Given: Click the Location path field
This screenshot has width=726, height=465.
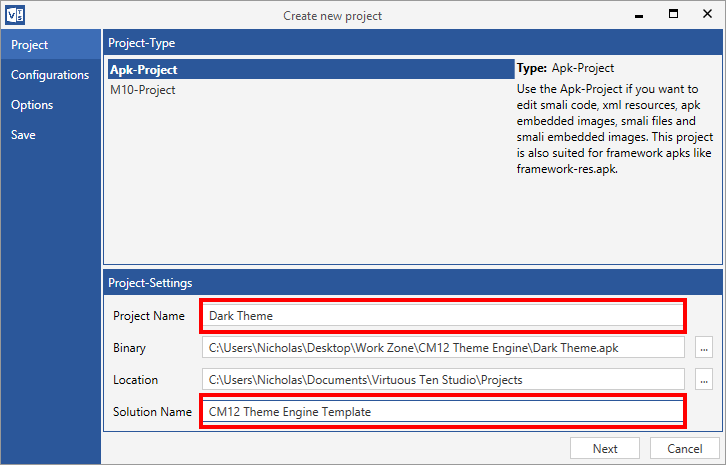Looking at the screenshot, I should click(x=443, y=380).
